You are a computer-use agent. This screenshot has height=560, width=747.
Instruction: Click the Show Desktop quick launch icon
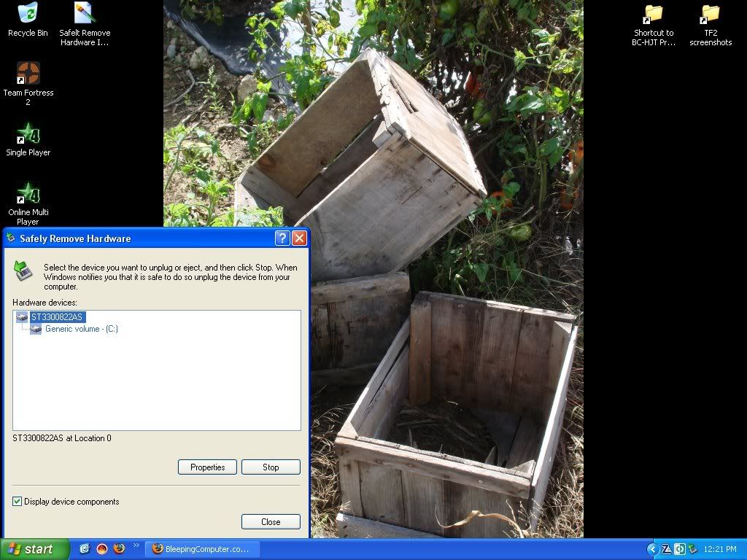(x=85, y=548)
